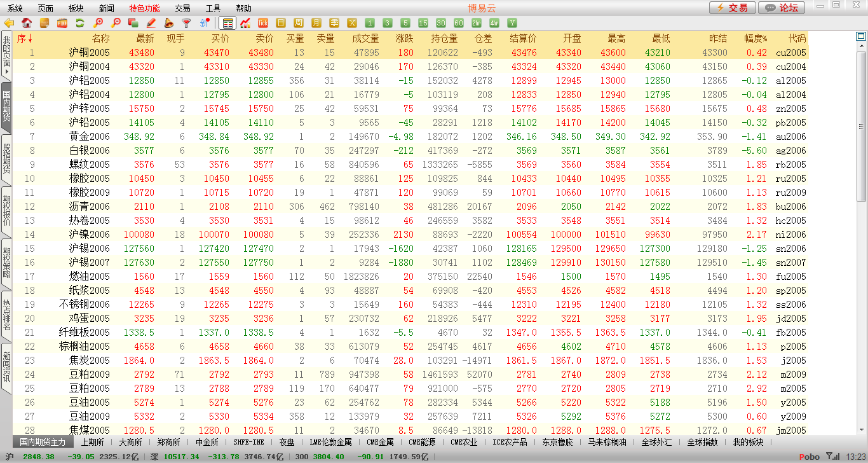Sort by the 幅度% column header
868x463 pixels.
756,39
